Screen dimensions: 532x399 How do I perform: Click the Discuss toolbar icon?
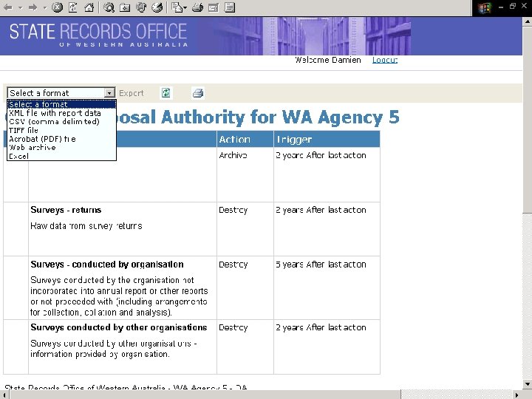coord(230,7)
